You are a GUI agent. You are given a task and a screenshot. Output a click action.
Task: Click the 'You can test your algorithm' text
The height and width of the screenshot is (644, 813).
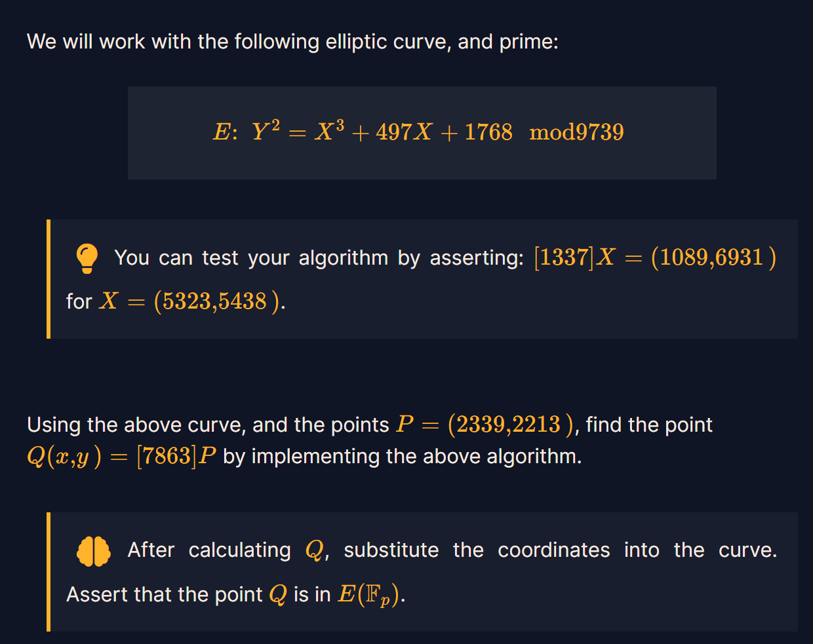click(319, 258)
